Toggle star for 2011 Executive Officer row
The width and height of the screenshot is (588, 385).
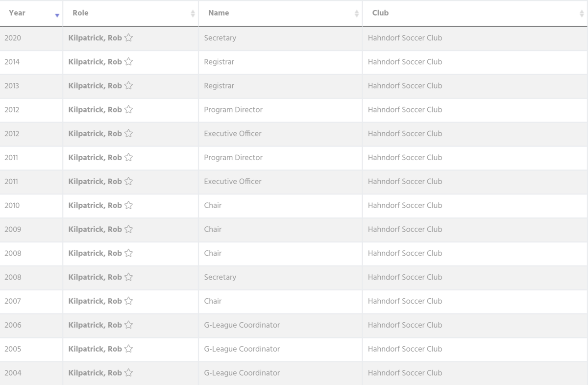pos(128,181)
